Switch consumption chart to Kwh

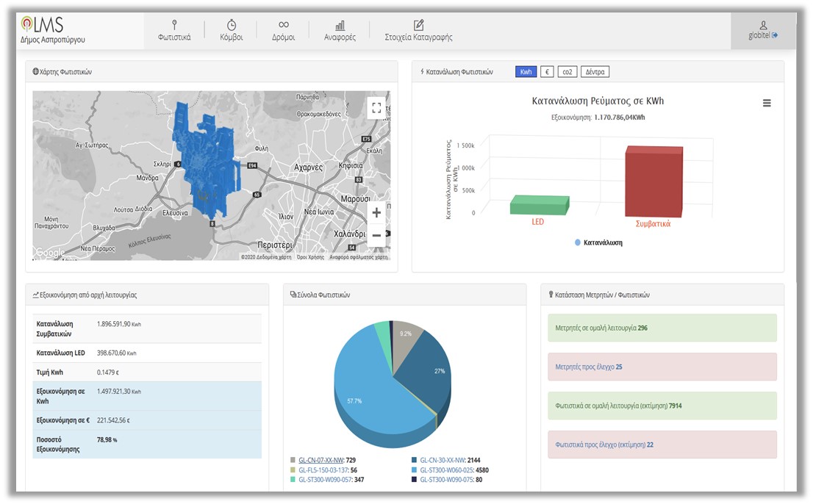(526, 72)
